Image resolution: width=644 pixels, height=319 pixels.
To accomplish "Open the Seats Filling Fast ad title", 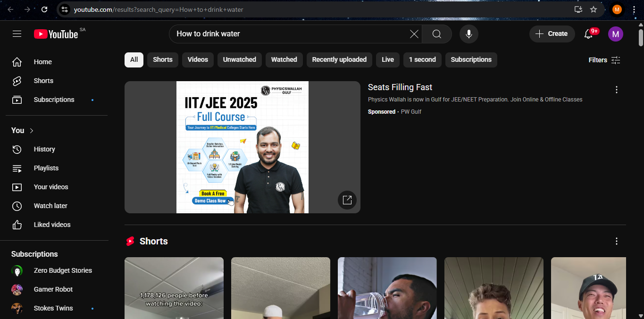I will tap(400, 87).
